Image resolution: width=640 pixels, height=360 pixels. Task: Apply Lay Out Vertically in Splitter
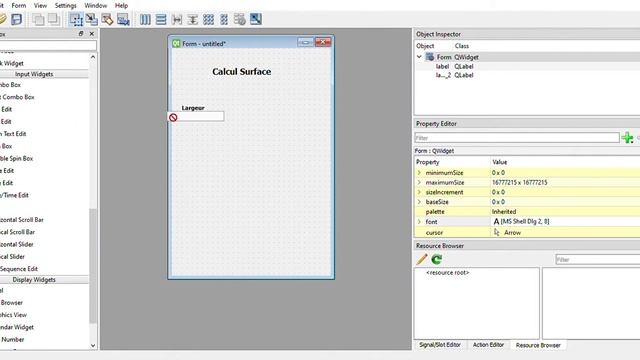tap(193, 19)
